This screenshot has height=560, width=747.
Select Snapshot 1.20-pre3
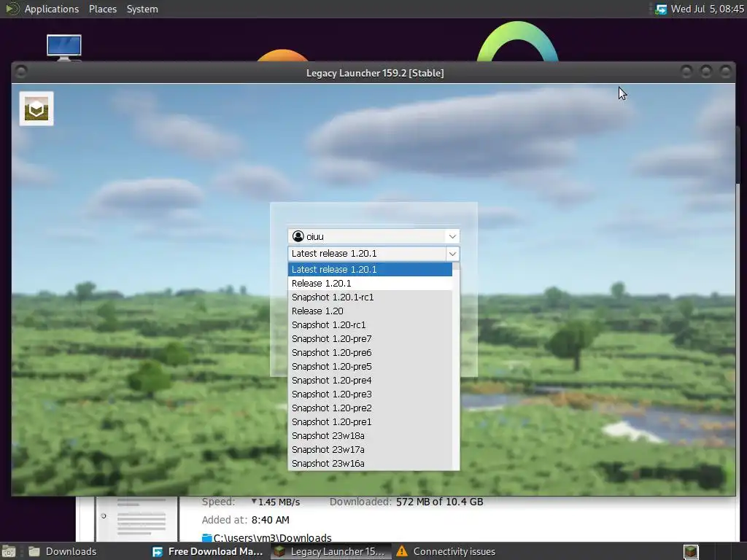pos(370,394)
